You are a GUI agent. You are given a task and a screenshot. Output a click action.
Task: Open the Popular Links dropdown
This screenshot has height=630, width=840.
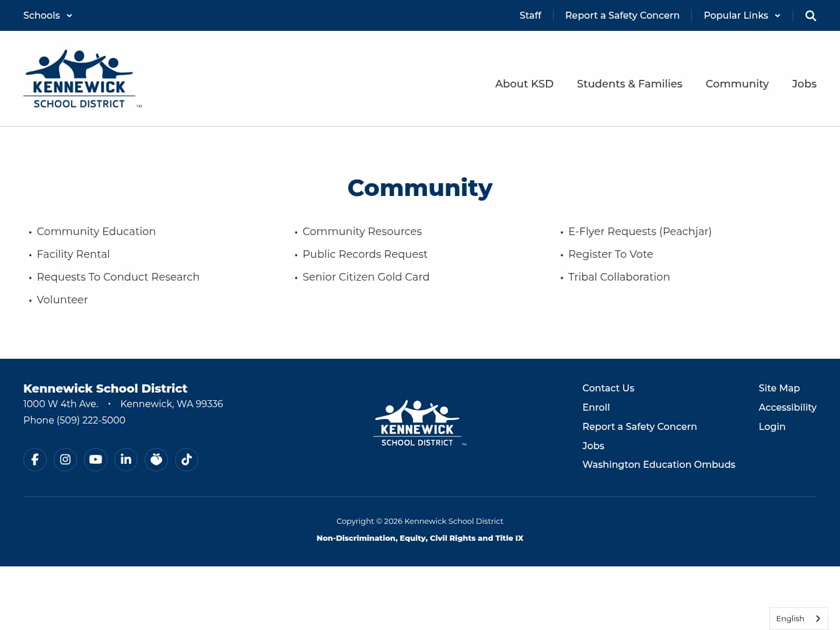click(741, 15)
